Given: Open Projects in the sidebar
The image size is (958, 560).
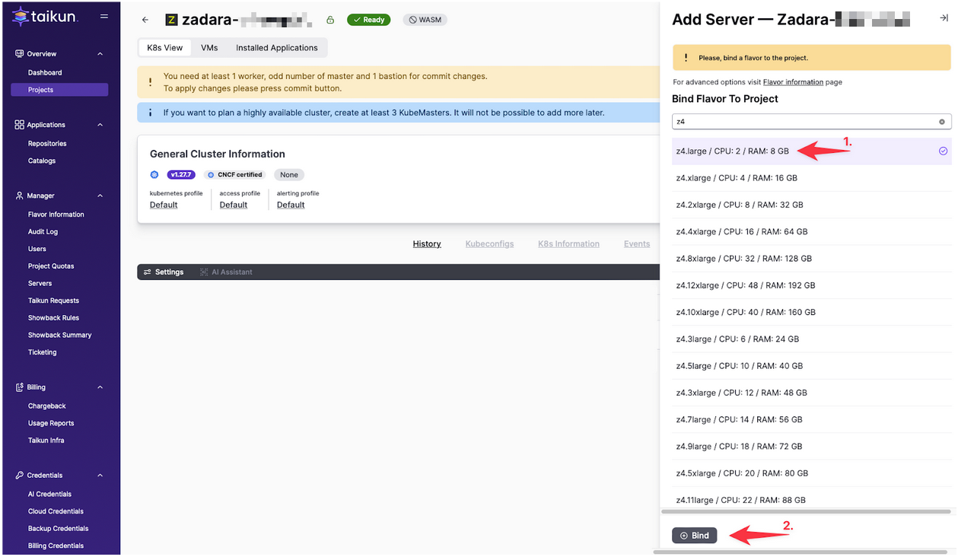Looking at the screenshot, I should 59,90.
